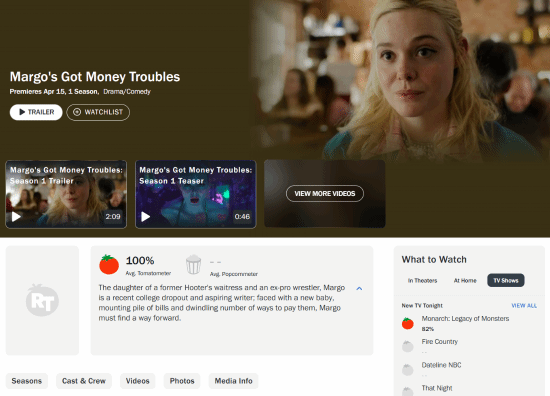Click the Popcornmeter popcorn bucket icon
Screen dimensions: 550x396
193,265
